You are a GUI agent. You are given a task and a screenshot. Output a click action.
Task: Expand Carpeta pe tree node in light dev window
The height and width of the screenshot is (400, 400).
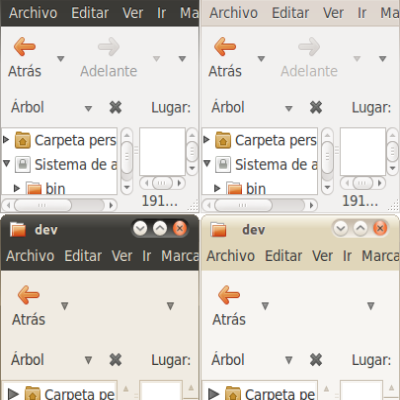213,394
